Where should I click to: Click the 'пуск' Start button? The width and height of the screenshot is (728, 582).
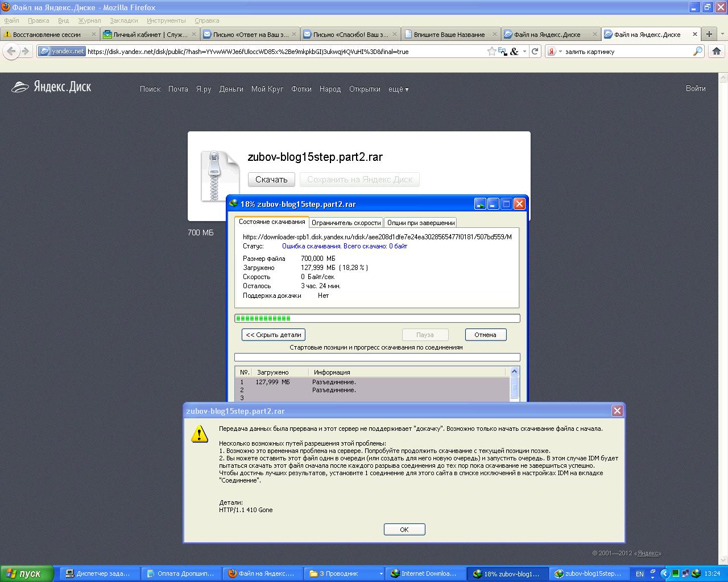point(27,573)
